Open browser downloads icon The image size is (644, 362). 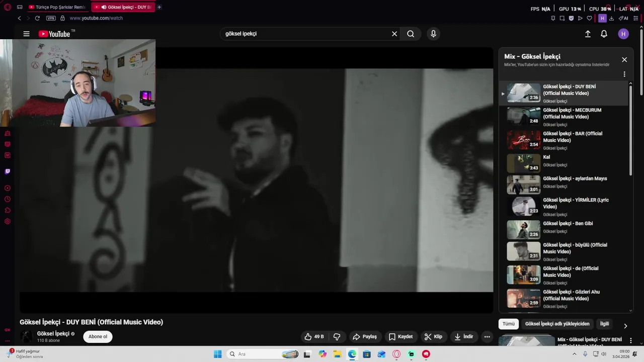click(x=611, y=18)
